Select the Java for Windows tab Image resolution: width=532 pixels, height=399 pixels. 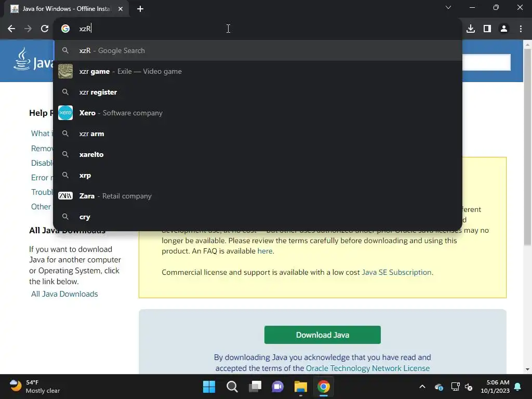click(66, 9)
